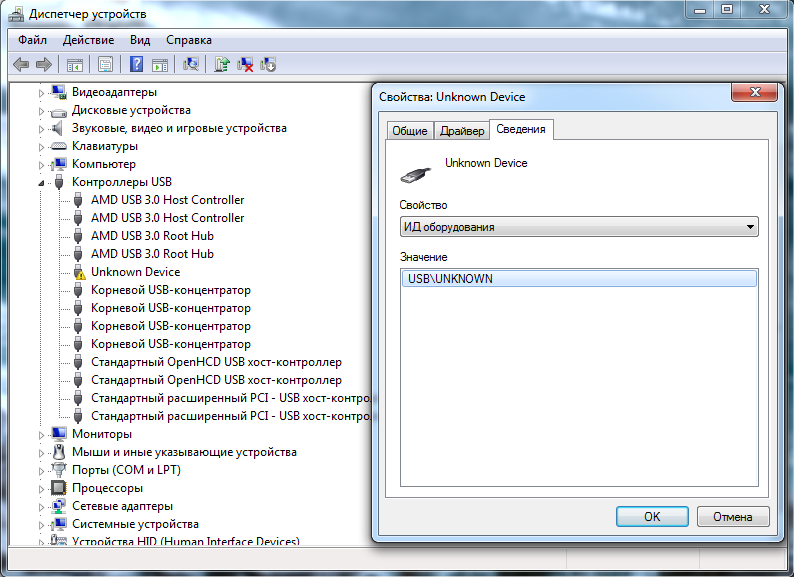Image resolution: width=794 pixels, height=577 pixels.
Task: Minimize the Диспетчер устройств window
Action: pyautogui.click(x=700, y=9)
